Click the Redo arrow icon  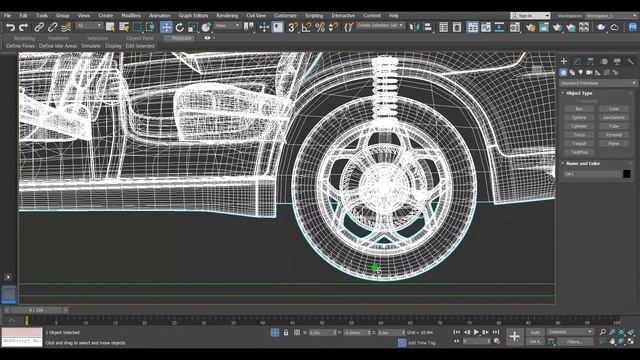(24, 27)
